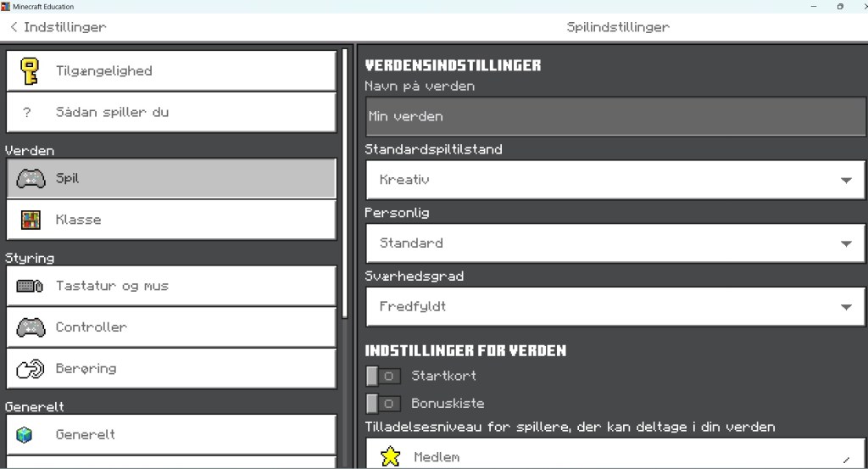
Task: Click the controller icon beside Controller
Action: 31,327
